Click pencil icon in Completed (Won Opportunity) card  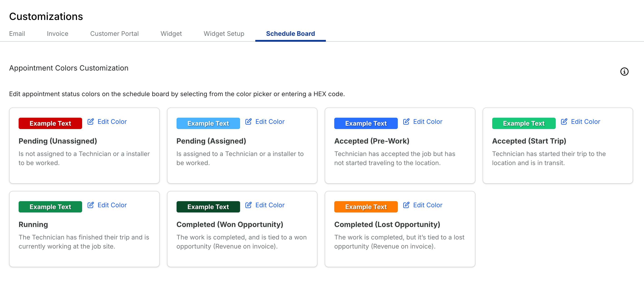pos(248,205)
